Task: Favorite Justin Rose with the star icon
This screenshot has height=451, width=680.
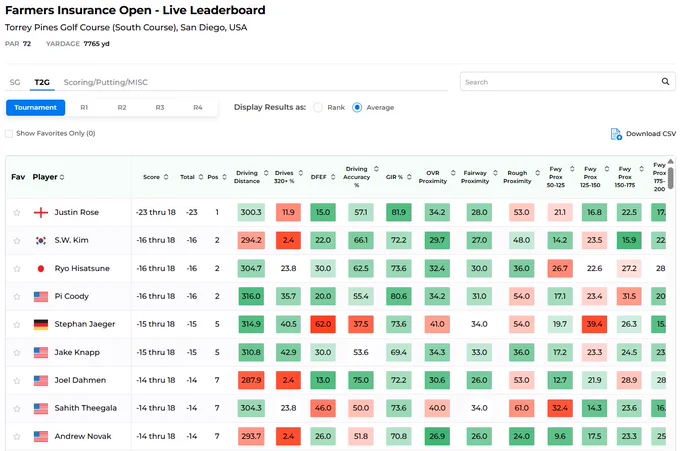Action: [16, 212]
